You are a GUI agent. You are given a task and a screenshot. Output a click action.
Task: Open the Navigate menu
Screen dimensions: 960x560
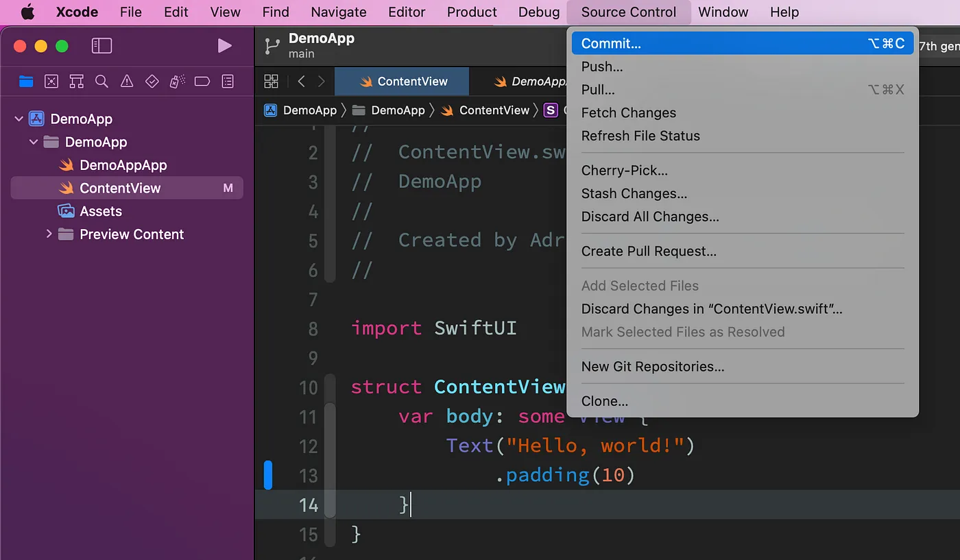point(338,12)
